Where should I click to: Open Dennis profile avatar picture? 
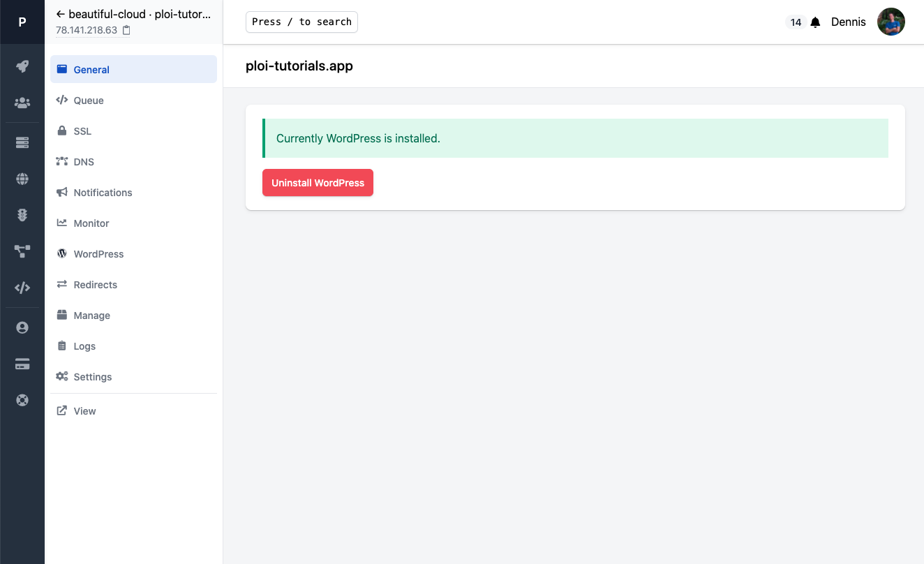pos(891,22)
